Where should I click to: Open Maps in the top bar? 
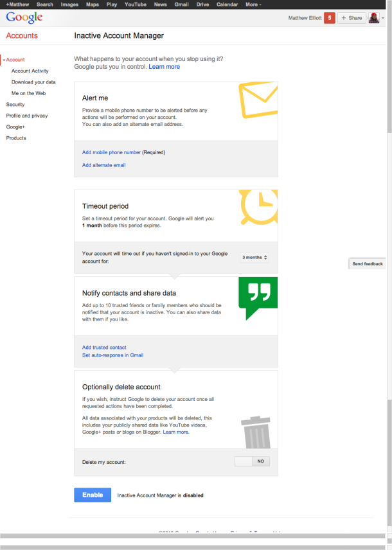[93, 4]
